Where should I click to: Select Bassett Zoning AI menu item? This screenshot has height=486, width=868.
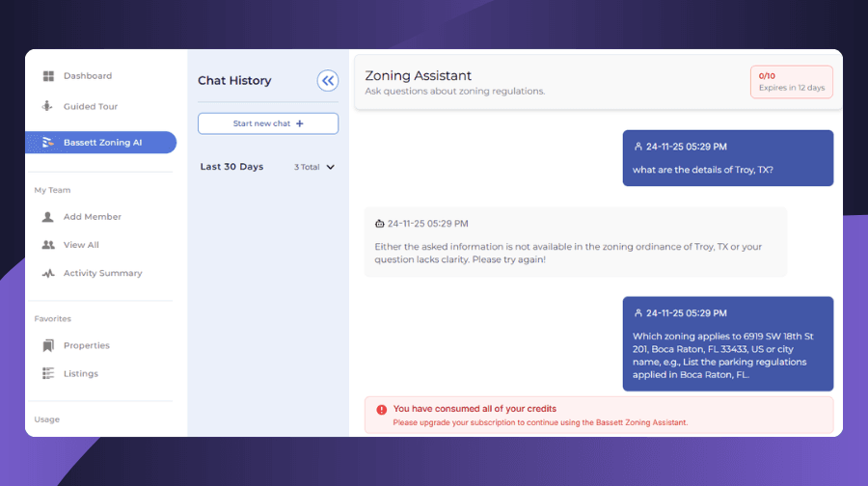100,143
